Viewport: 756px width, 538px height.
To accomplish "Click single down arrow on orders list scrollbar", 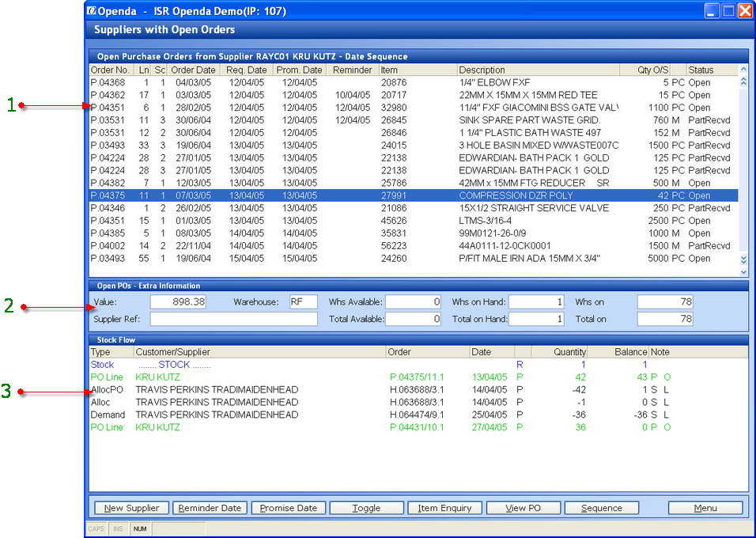I will 743,272.
